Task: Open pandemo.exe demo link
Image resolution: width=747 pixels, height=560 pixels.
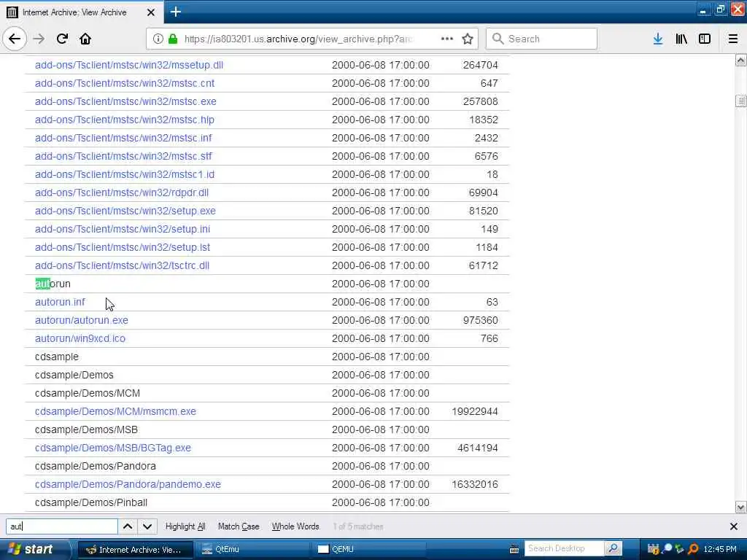Action: pyautogui.click(x=128, y=484)
